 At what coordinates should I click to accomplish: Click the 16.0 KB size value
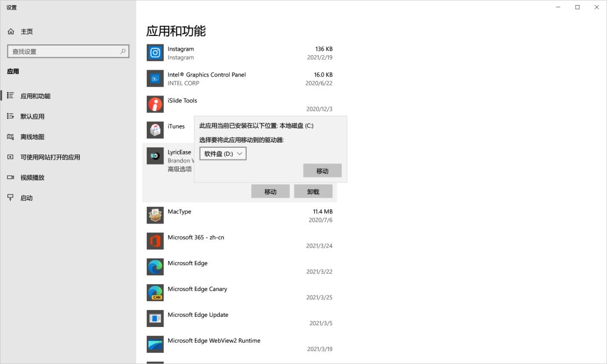pos(323,75)
